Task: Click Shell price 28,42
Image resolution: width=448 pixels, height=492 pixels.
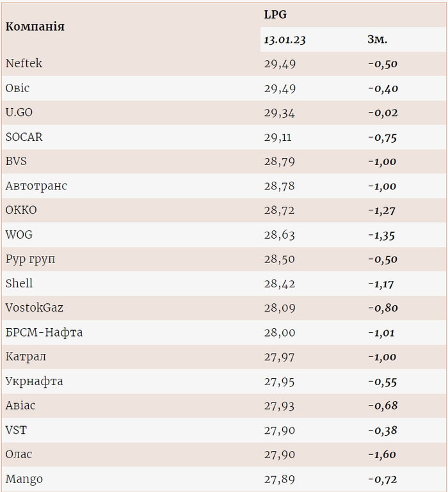Action: [280, 283]
